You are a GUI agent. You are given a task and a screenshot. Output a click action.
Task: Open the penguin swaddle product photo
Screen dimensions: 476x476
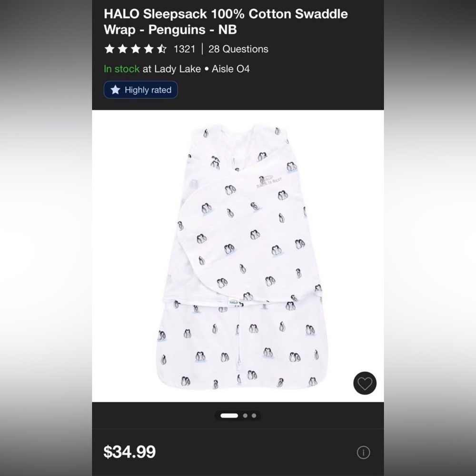(x=238, y=256)
